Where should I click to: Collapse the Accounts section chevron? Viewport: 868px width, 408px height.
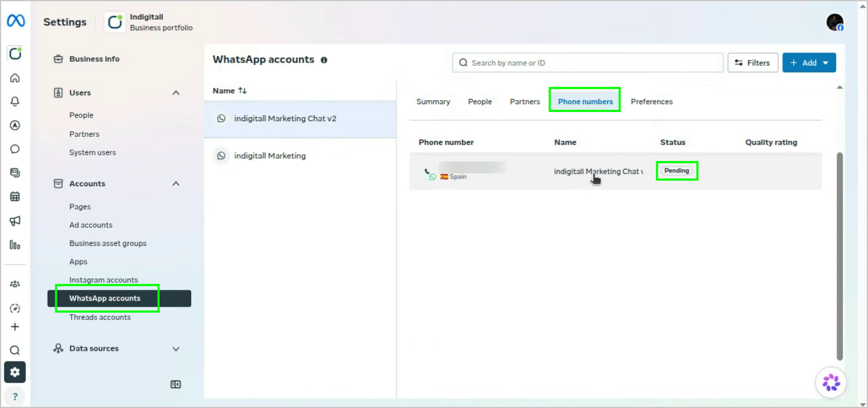pyautogui.click(x=176, y=184)
